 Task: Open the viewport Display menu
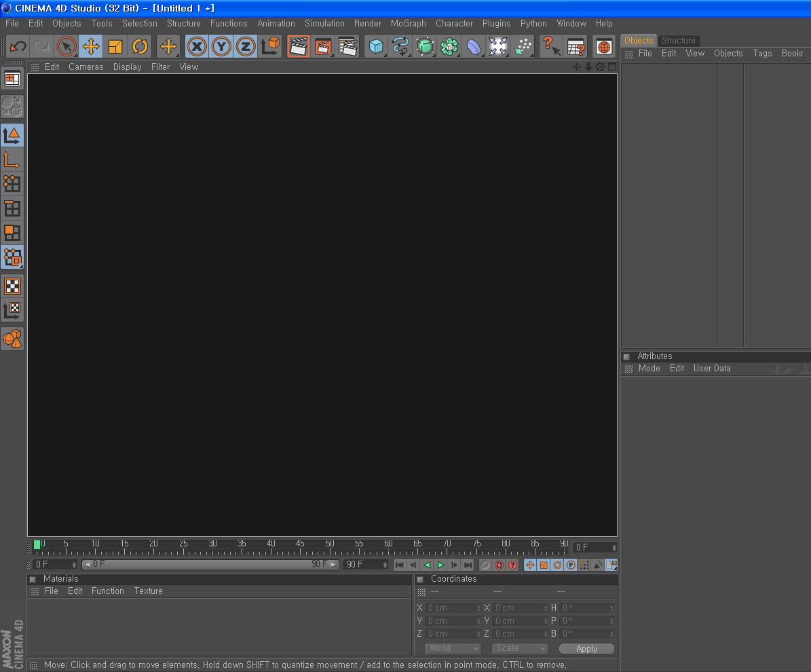(127, 67)
